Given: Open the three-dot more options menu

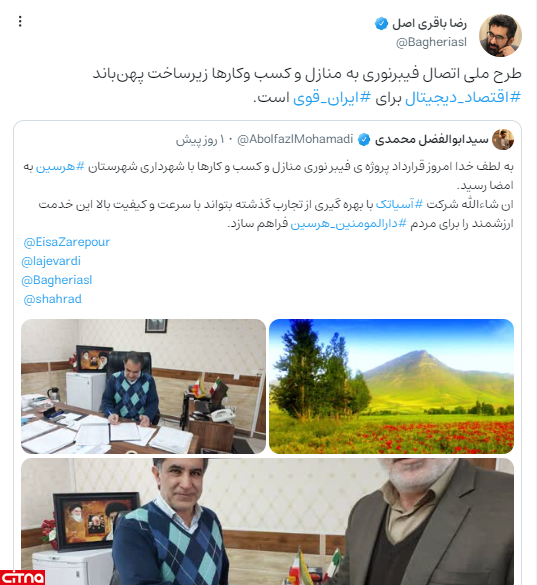Looking at the screenshot, I should coord(20,21).
